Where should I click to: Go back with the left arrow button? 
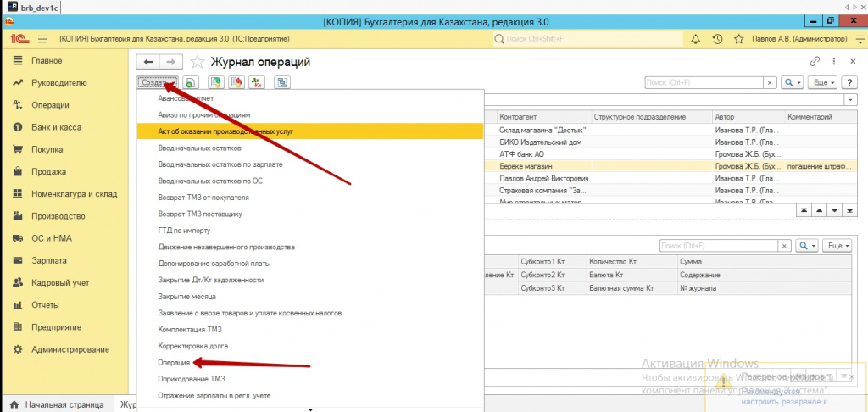tap(147, 62)
